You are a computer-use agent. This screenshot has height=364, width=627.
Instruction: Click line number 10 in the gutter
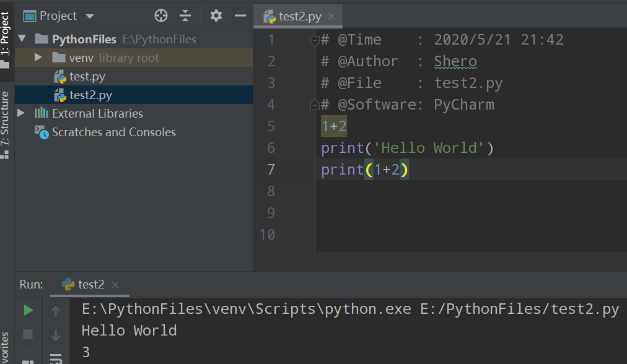267,235
